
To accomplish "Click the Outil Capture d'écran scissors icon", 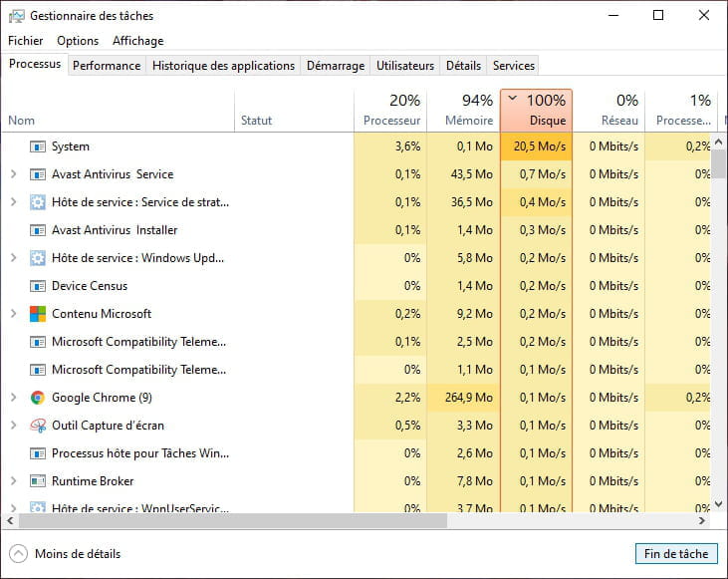I will coord(38,426).
